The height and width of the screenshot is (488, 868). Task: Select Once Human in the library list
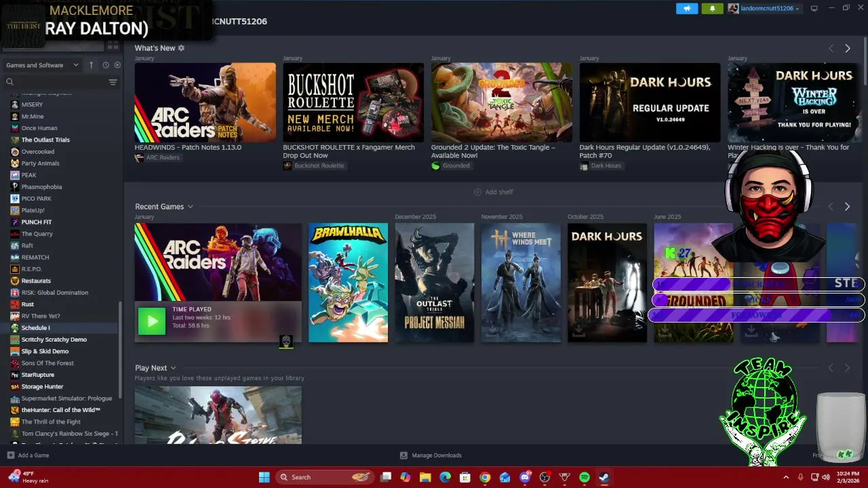pos(39,128)
